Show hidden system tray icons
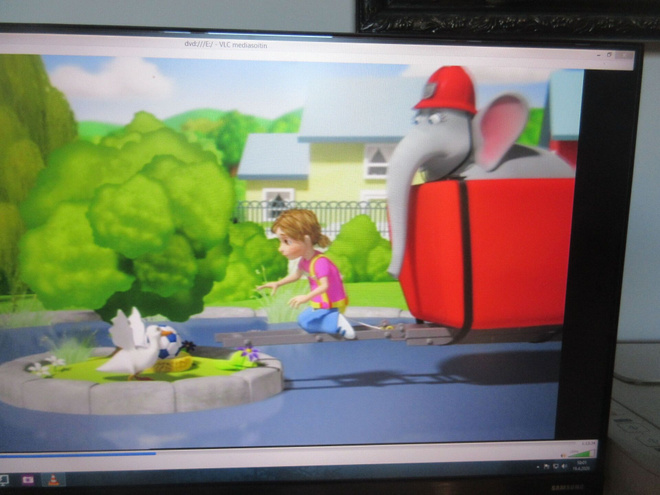The width and height of the screenshot is (660, 495). 538,467
